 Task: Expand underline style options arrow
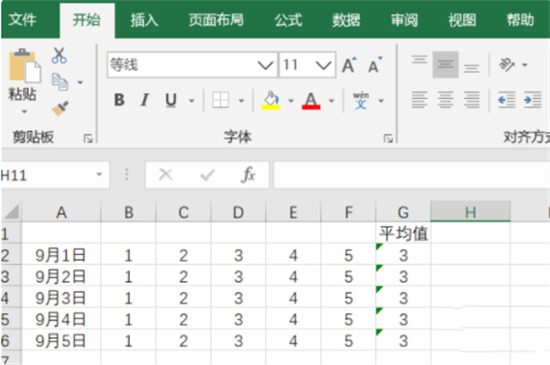pyautogui.click(x=192, y=101)
